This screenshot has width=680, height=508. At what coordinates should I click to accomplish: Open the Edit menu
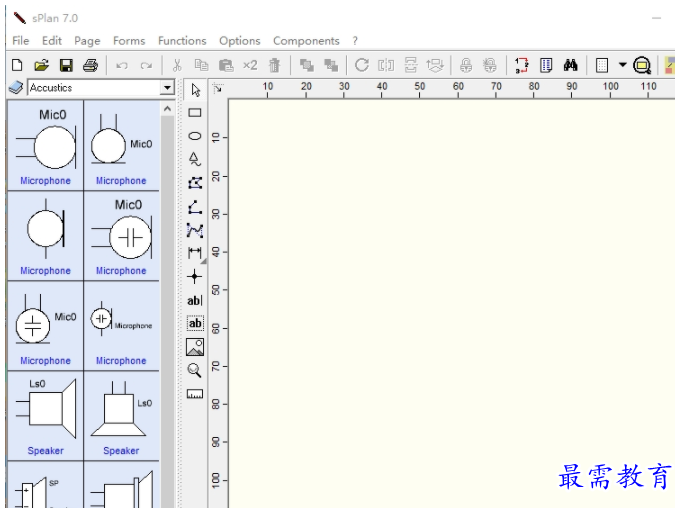52,41
